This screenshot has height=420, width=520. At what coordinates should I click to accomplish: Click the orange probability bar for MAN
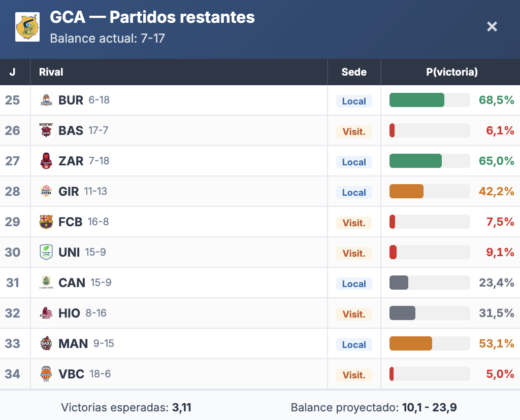tap(410, 344)
